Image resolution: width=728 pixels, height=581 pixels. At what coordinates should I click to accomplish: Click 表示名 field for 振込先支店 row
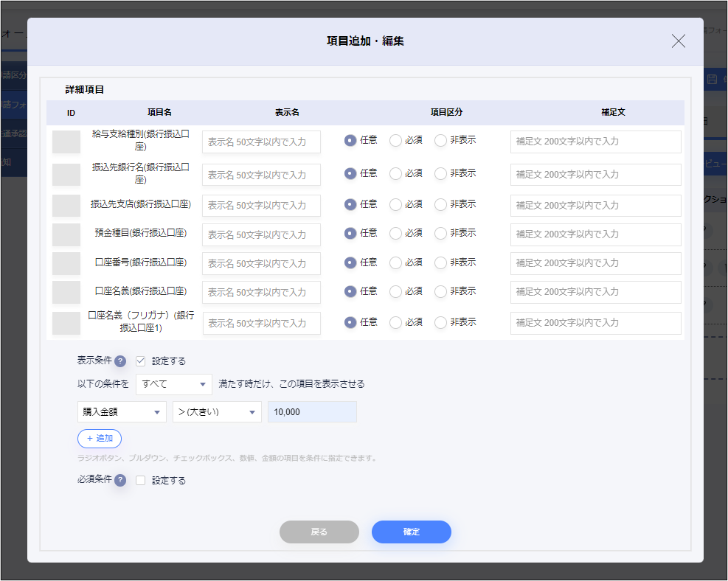tap(261, 206)
